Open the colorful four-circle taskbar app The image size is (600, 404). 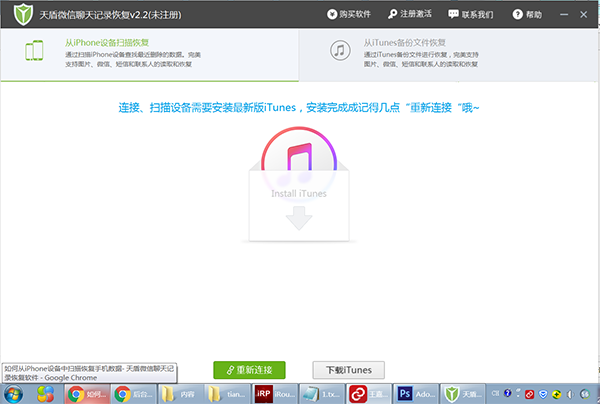click(x=45, y=394)
